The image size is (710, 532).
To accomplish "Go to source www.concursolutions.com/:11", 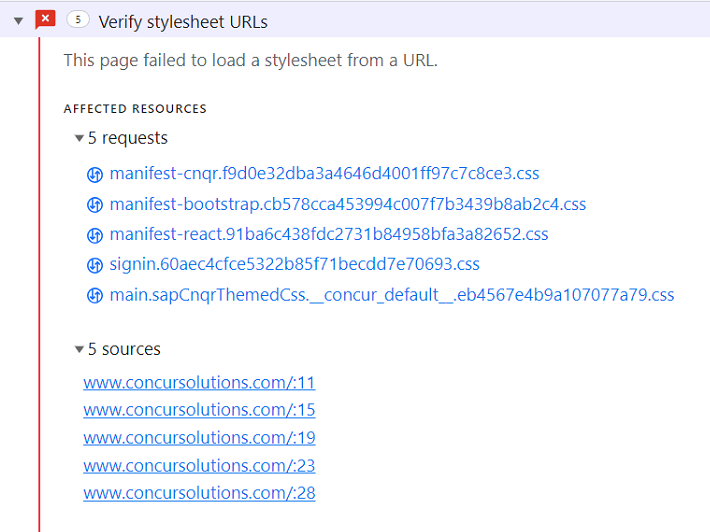I will pyautogui.click(x=199, y=382).
